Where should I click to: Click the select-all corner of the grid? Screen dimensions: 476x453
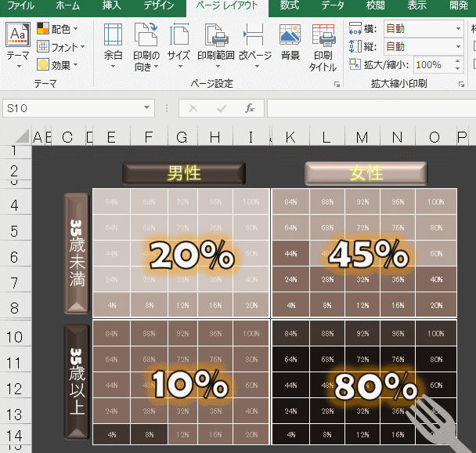[x=20, y=137]
